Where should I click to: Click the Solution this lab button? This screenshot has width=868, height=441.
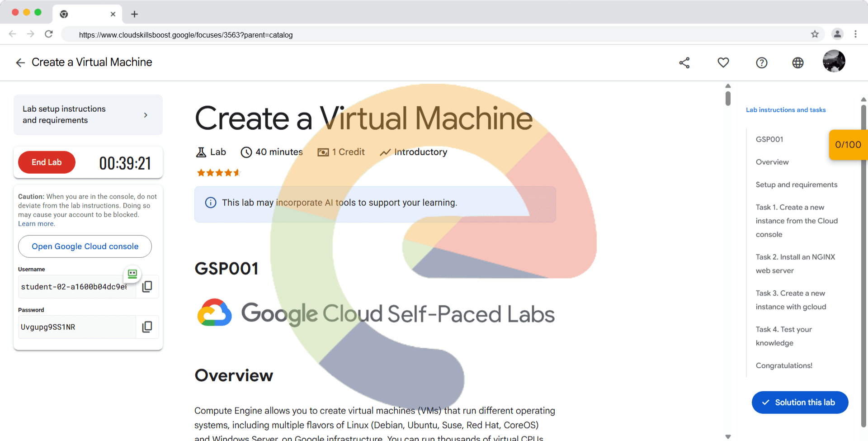[x=799, y=403]
